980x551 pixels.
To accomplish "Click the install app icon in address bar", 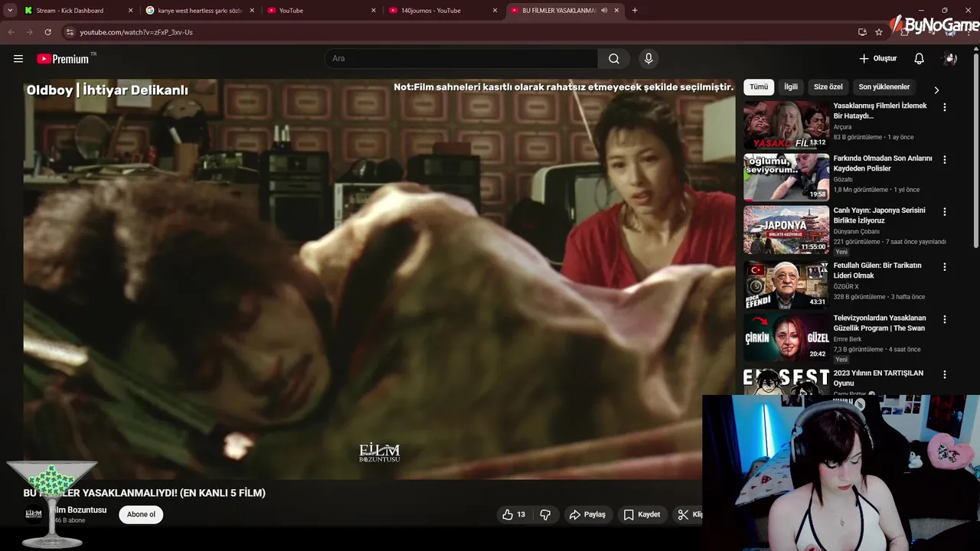I will tap(862, 32).
